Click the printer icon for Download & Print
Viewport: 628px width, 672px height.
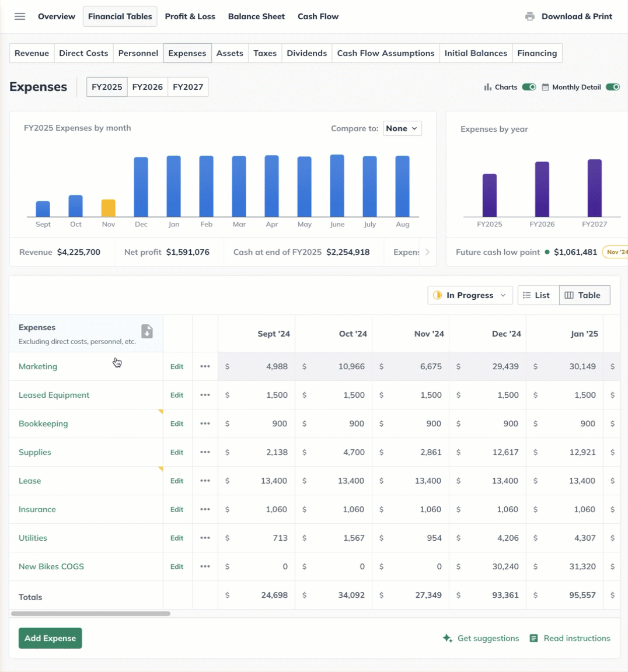click(x=529, y=16)
